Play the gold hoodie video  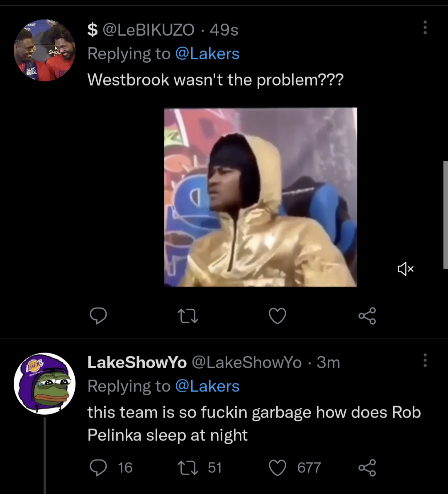pos(261,197)
